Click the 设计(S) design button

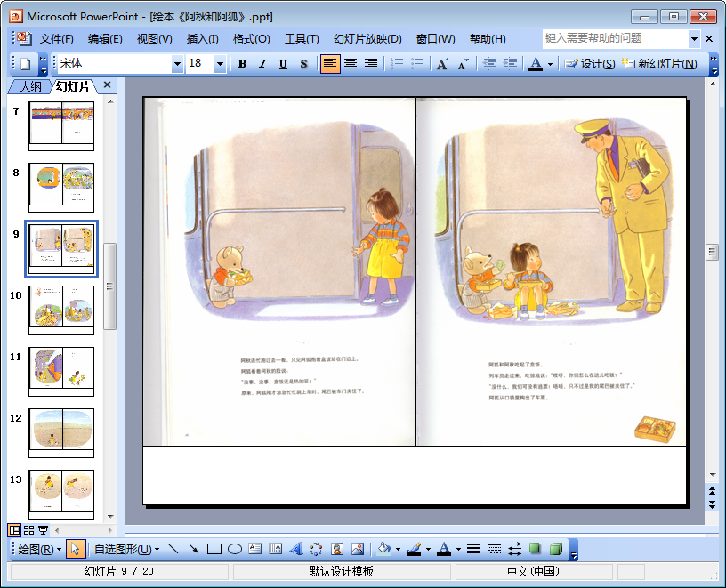point(590,64)
